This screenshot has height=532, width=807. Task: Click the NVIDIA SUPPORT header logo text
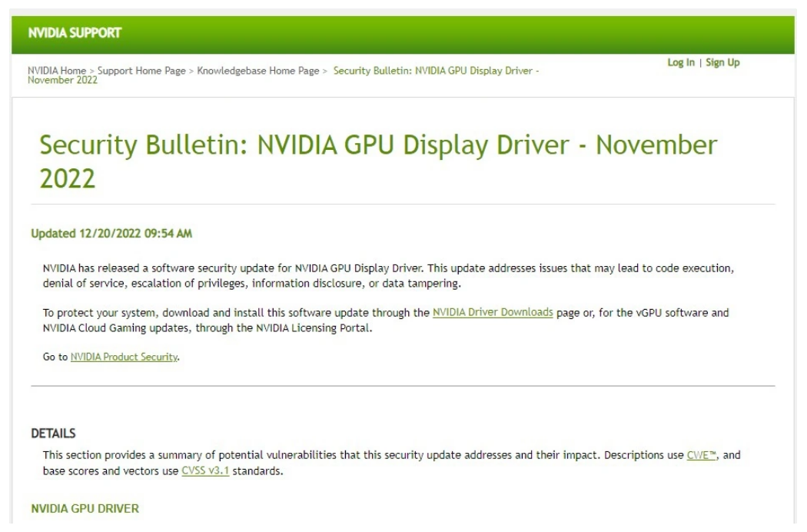(x=75, y=33)
